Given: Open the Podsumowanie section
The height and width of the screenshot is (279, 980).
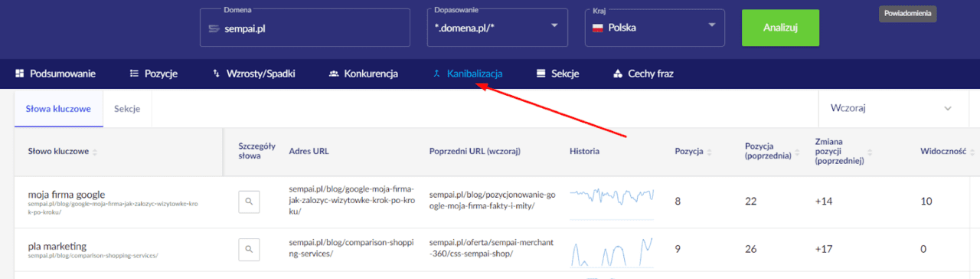Looking at the screenshot, I should click(x=55, y=74).
